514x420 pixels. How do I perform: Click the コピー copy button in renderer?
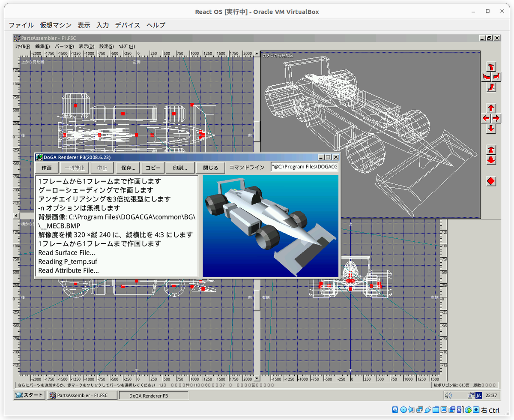tap(152, 168)
